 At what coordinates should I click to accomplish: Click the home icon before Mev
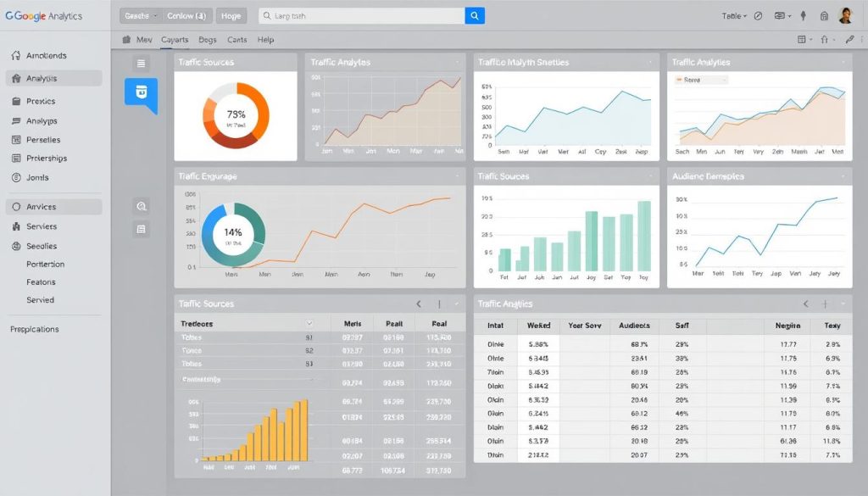click(127, 39)
